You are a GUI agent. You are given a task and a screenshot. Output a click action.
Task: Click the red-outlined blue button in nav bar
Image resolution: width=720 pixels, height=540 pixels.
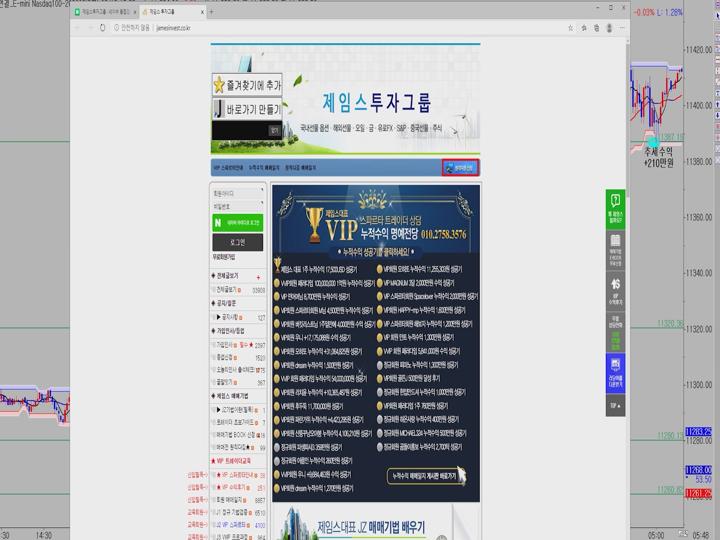[x=460, y=168]
